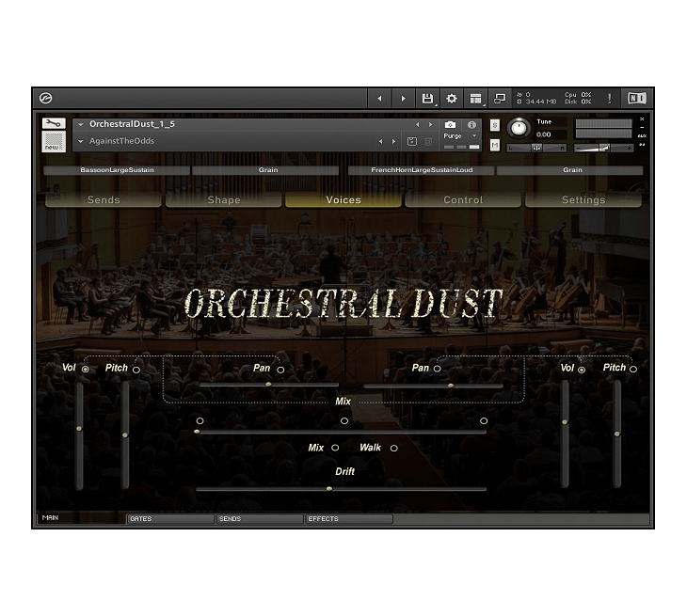
Task: Click the Tune knob
Action: pyautogui.click(x=519, y=128)
